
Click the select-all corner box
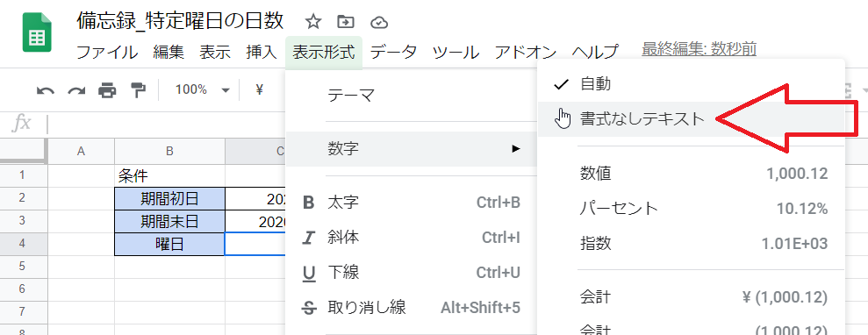pos(24,151)
